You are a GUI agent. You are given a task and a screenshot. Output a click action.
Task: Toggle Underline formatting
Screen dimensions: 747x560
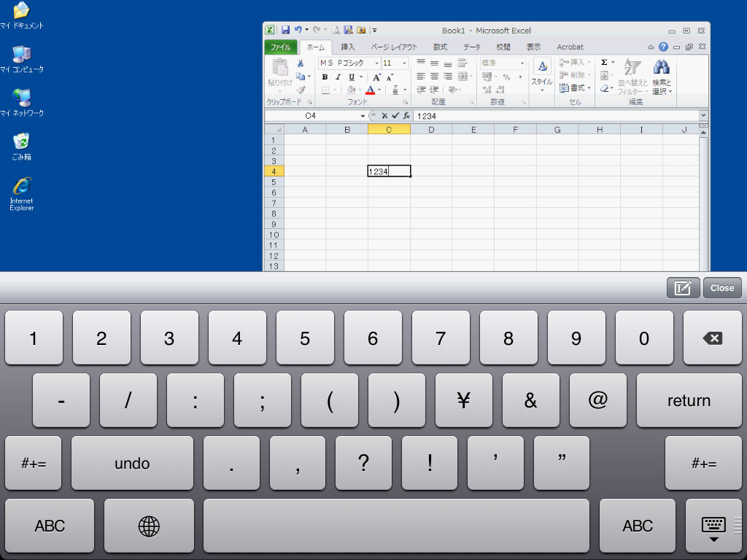352,77
